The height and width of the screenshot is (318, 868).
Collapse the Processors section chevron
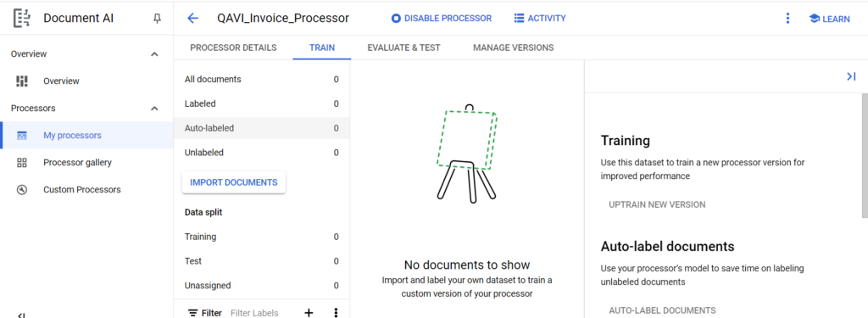[x=154, y=109]
